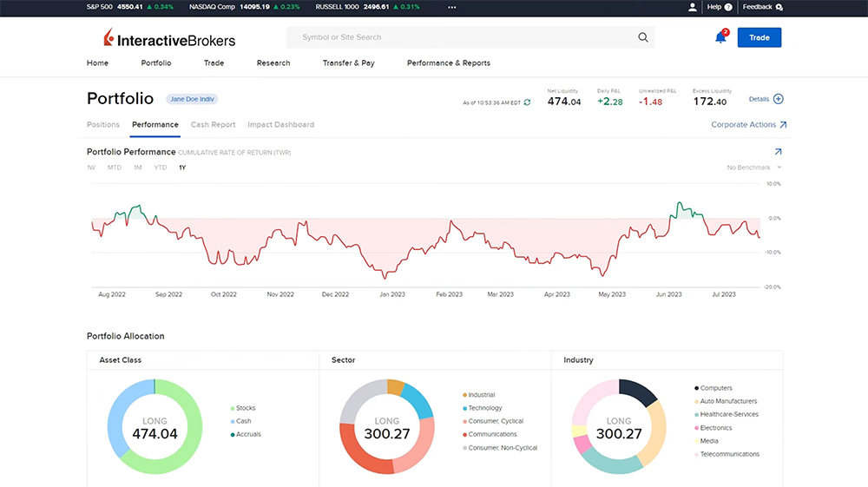Click the blue Trade button
This screenshot has width=868, height=487.
[x=759, y=37]
